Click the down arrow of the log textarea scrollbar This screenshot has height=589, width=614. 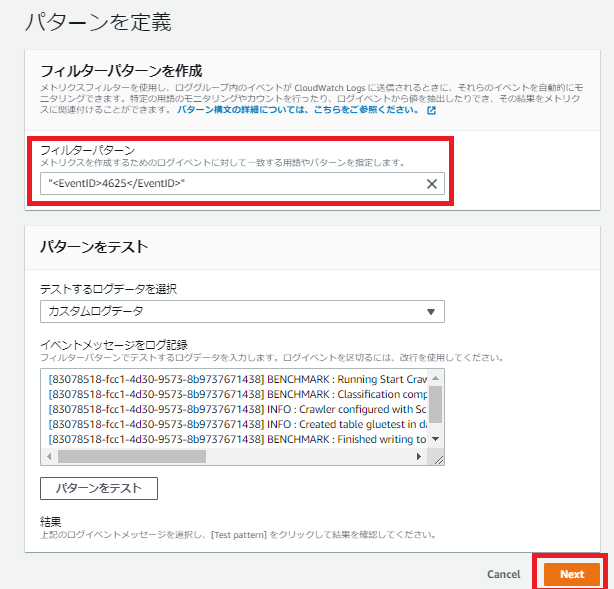[435, 439]
